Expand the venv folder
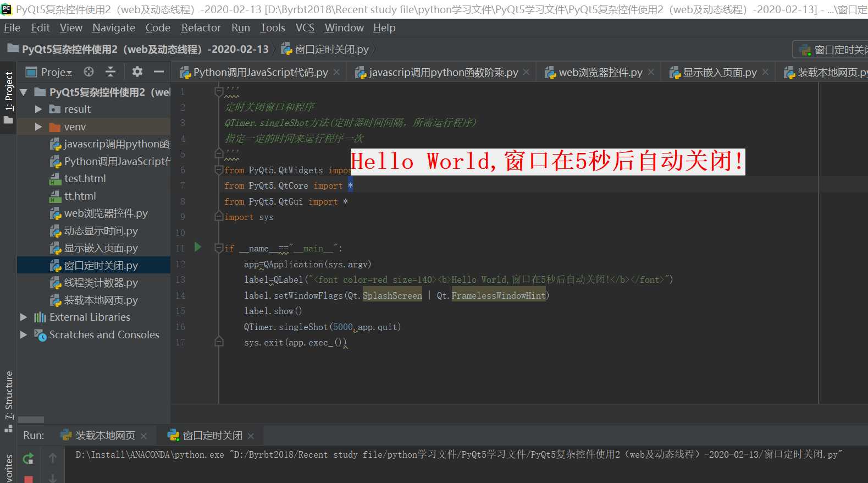Image resolution: width=868 pixels, height=483 pixels. click(38, 127)
